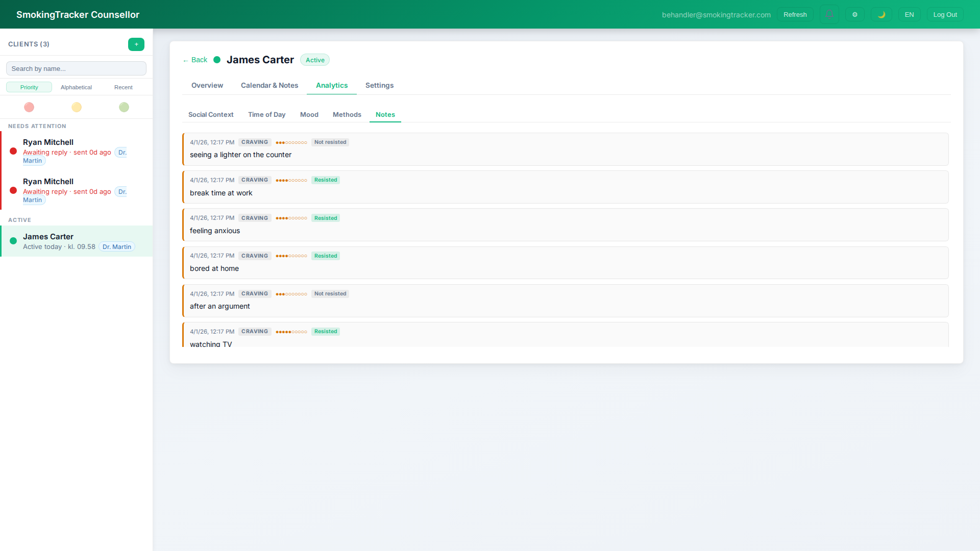Click the craving intensity dots on 'feeling anxious'
The height and width of the screenshot is (551, 980).
291,218
